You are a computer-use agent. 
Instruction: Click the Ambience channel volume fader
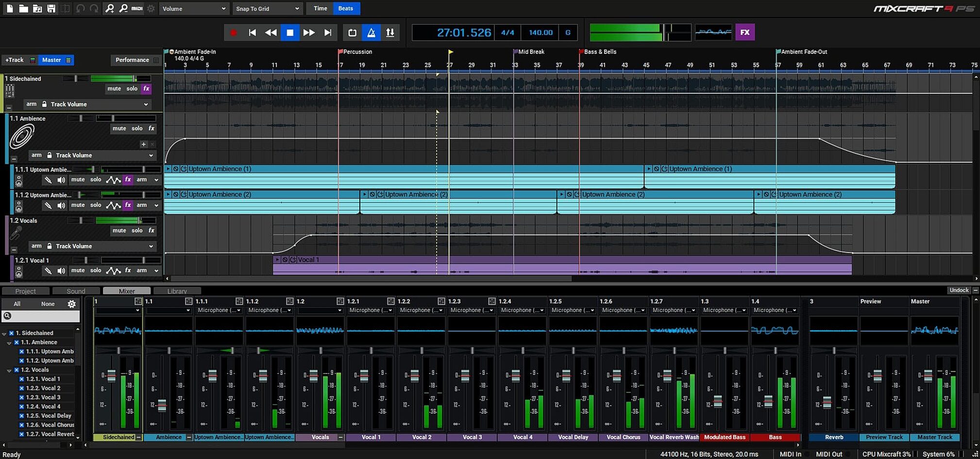[x=162, y=405]
